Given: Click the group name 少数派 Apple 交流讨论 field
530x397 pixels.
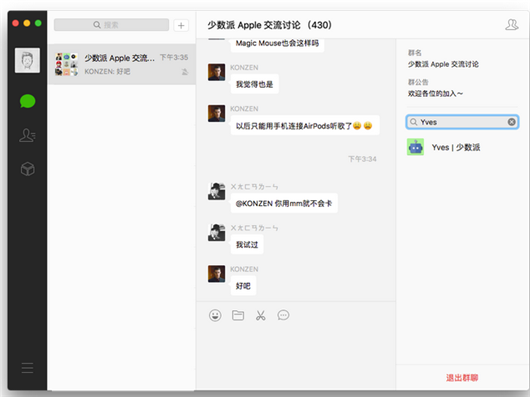Looking at the screenshot, I should tap(443, 65).
